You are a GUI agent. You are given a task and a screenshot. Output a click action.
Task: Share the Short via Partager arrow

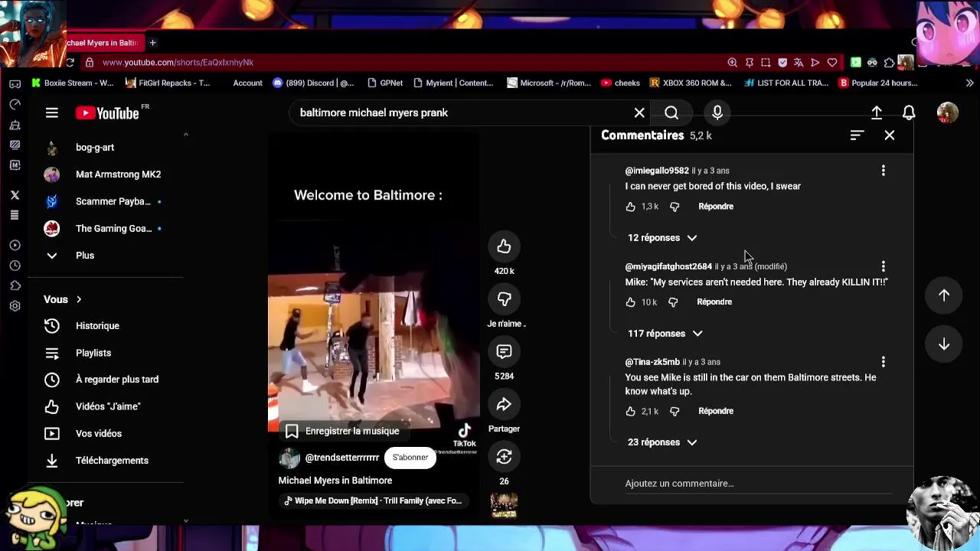click(504, 404)
